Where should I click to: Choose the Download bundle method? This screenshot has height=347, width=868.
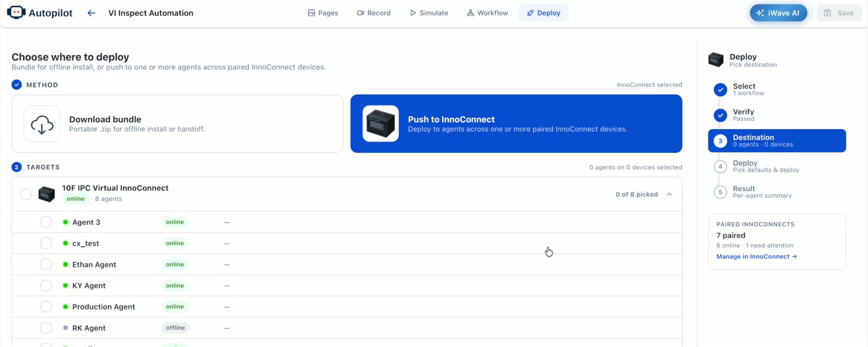point(177,124)
